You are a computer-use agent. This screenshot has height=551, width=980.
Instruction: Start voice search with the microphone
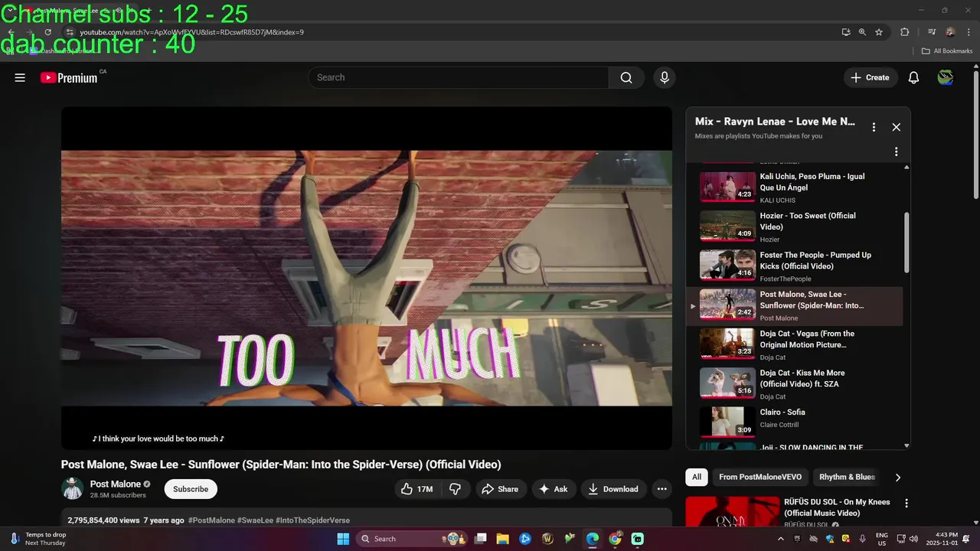pos(664,77)
